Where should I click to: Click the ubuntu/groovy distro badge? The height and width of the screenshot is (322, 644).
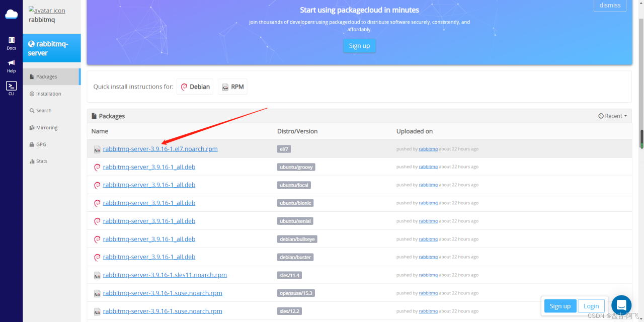point(296,167)
